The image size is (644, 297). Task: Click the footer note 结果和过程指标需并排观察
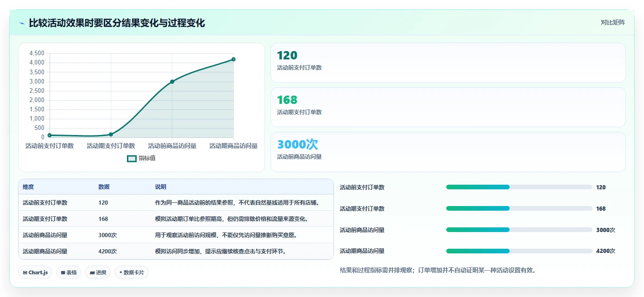[x=438, y=270]
